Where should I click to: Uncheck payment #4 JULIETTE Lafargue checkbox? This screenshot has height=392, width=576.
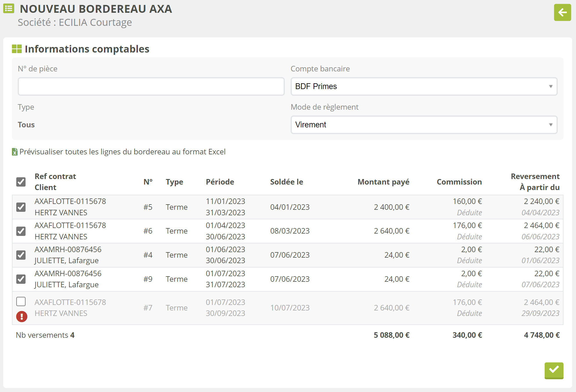point(21,255)
